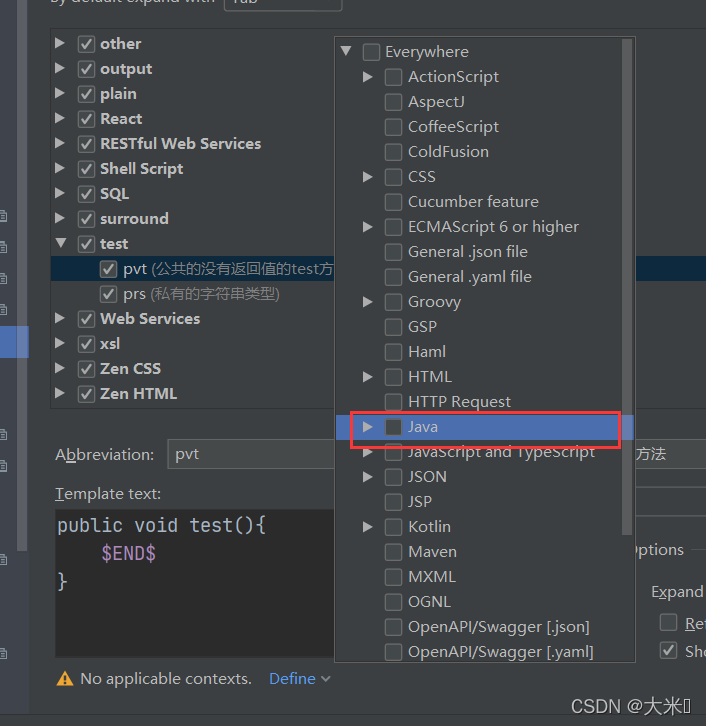Image resolution: width=706 pixels, height=726 pixels.
Task: Tick the CoffeeScript context checkbox
Action: point(394,127)
